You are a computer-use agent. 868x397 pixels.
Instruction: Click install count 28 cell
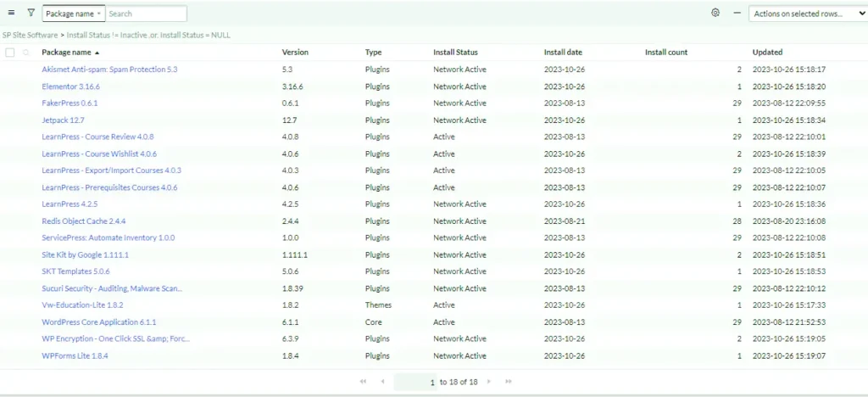point(737,221)
